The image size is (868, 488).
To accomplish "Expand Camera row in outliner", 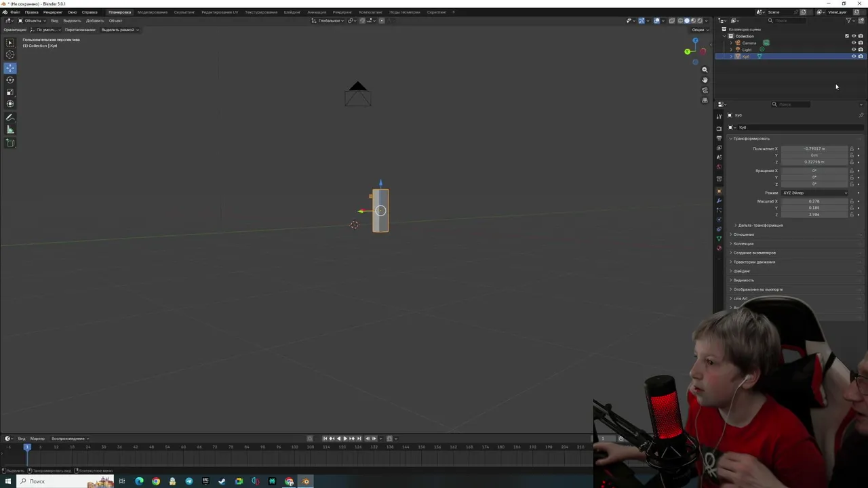I will click(x=731, y=43).
